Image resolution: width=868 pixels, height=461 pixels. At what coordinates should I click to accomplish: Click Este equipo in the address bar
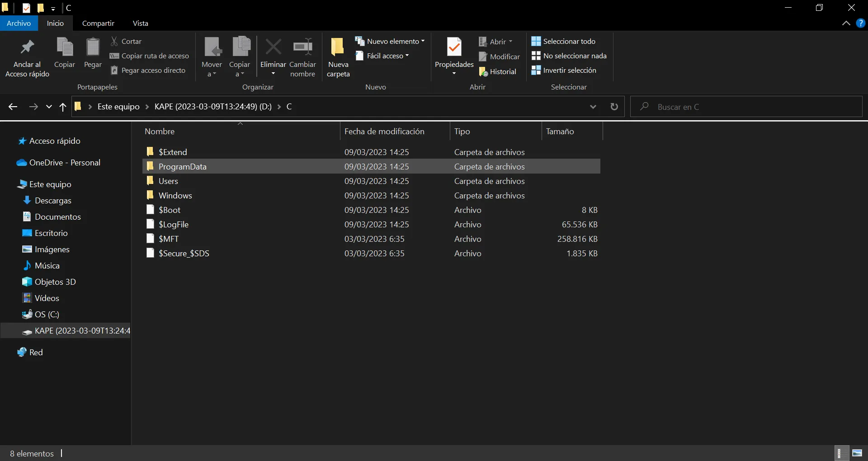click(x=118, y=107)
